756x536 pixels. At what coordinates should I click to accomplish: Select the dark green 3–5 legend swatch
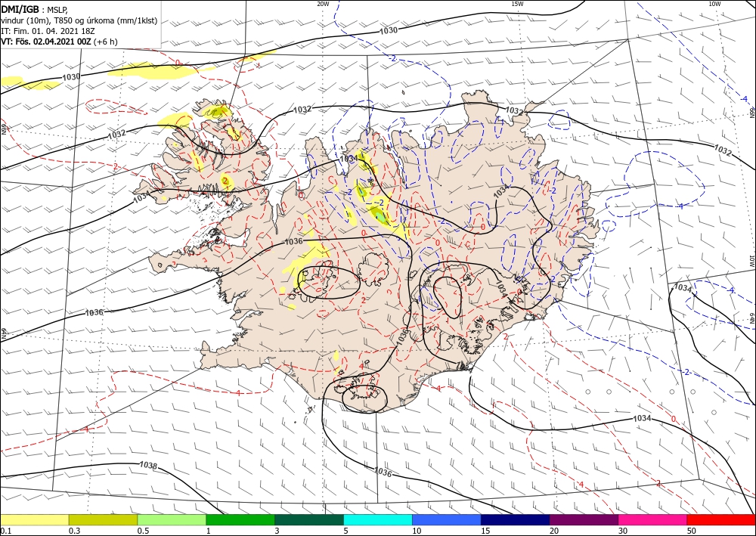[309, 519]
